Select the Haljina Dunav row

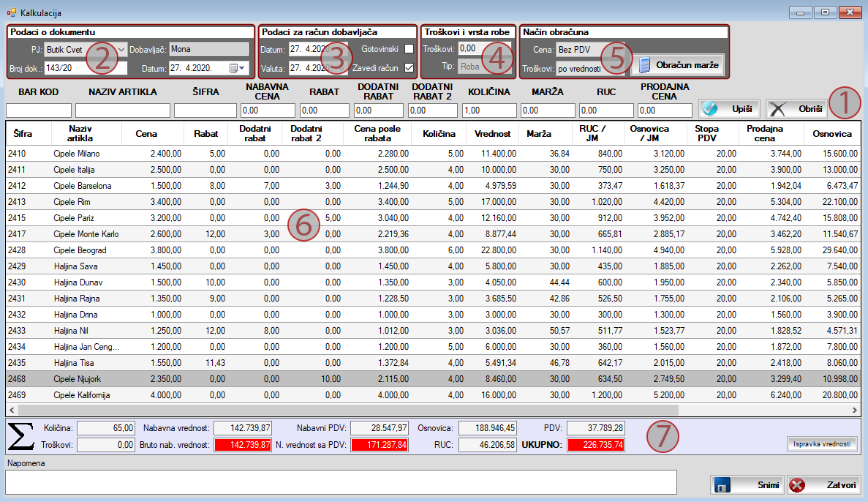[434, 282]
